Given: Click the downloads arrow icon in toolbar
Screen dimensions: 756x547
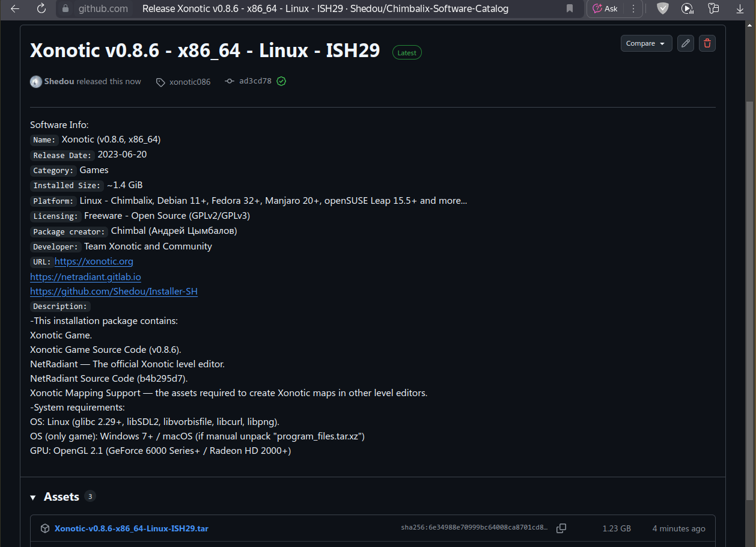Looking at the screenshot, I should tap(740, 8).
